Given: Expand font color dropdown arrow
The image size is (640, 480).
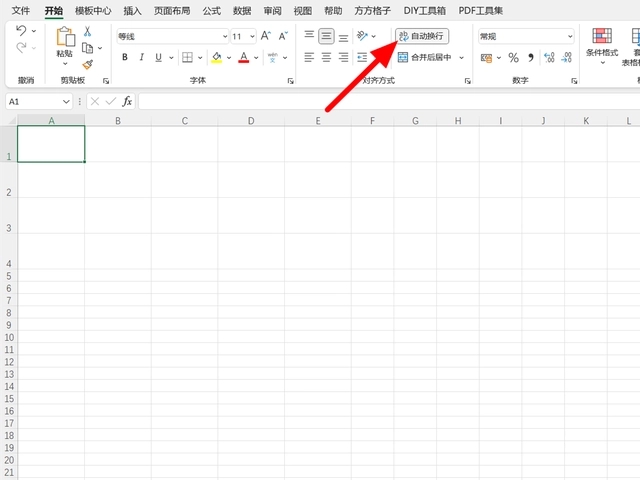Looking at the screenshot, I should 256,58.
